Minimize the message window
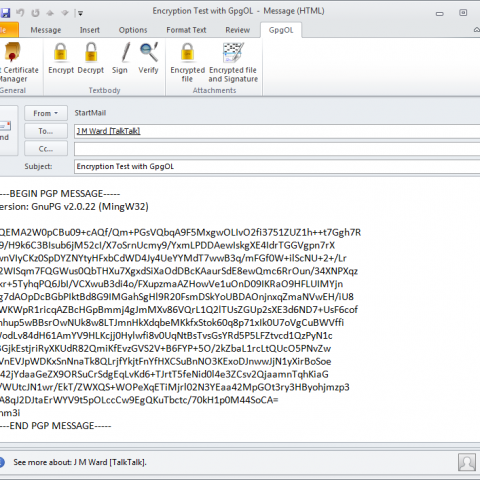Image resolution: width=480 pixels, height=480 pixels. [x=440, y=13]
